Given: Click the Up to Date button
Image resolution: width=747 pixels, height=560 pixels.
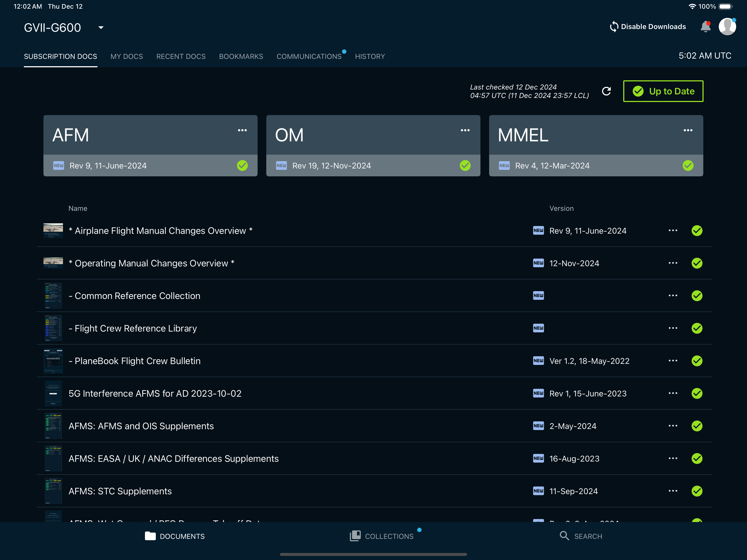Looking at the screenshot, I should [663, 91].
